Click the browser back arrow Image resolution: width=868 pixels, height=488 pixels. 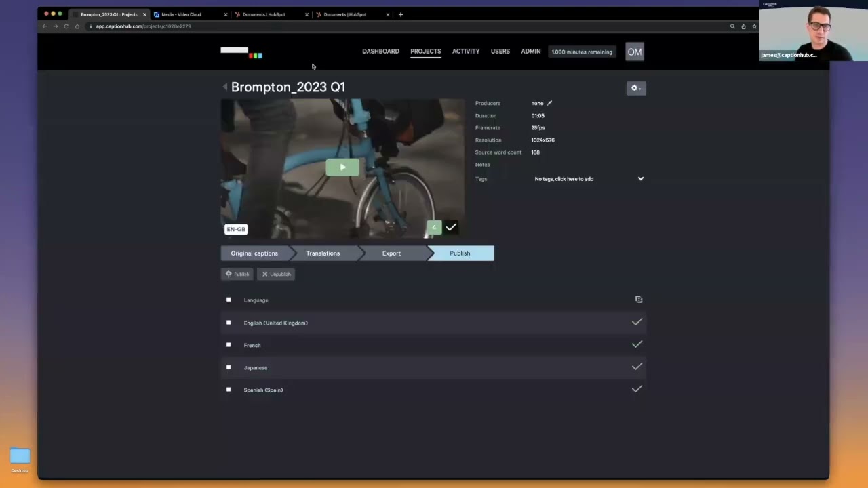45,26
